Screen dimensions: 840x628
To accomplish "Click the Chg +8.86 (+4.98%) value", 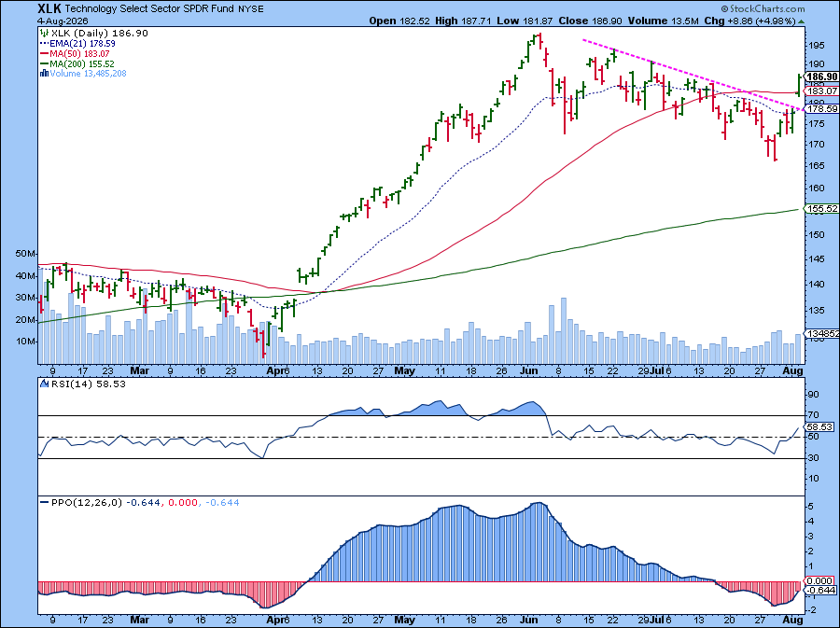I will [x=749, y=21].
